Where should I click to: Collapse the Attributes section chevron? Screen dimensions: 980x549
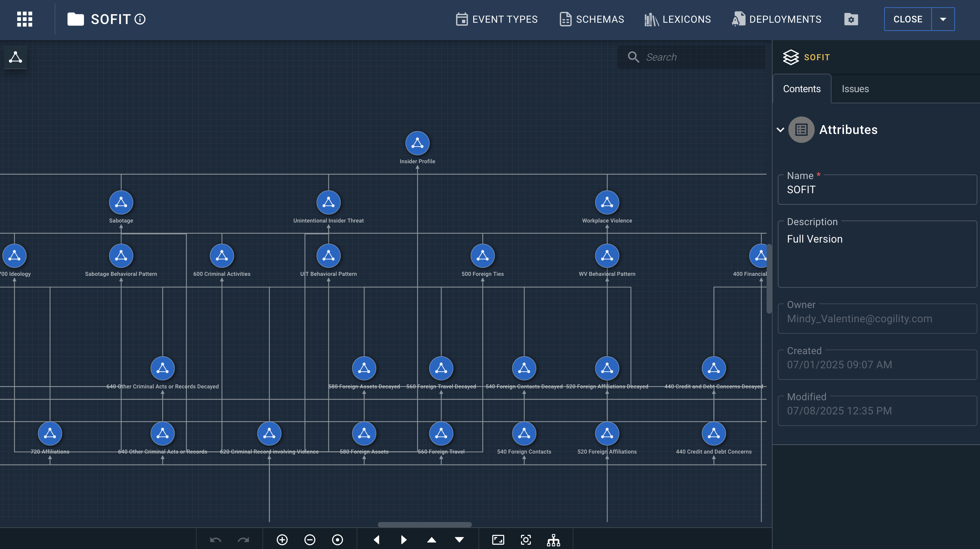780,130
